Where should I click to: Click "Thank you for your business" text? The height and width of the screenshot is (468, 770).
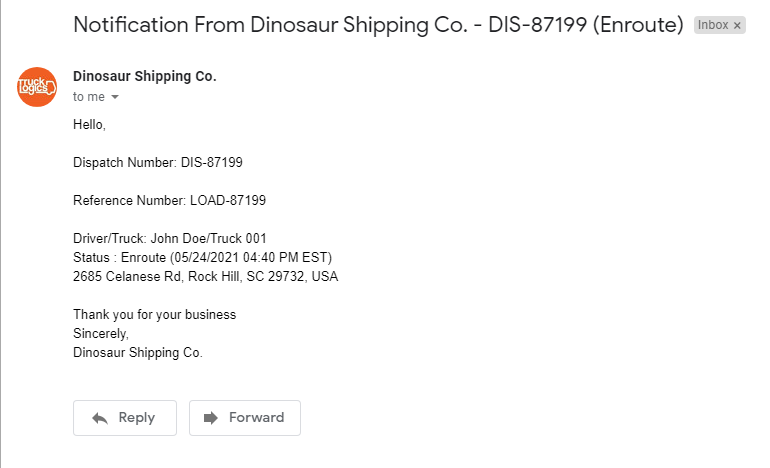click(154, 314)
